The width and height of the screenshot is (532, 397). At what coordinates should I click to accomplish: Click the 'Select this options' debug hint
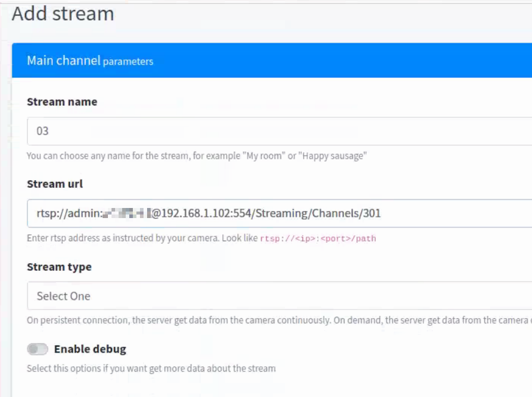[x=151, y=369]
